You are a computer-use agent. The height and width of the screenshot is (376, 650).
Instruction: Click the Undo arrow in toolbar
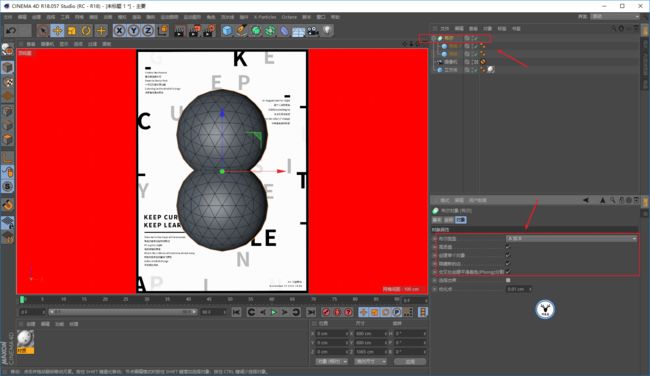click(x=12, y=31)
